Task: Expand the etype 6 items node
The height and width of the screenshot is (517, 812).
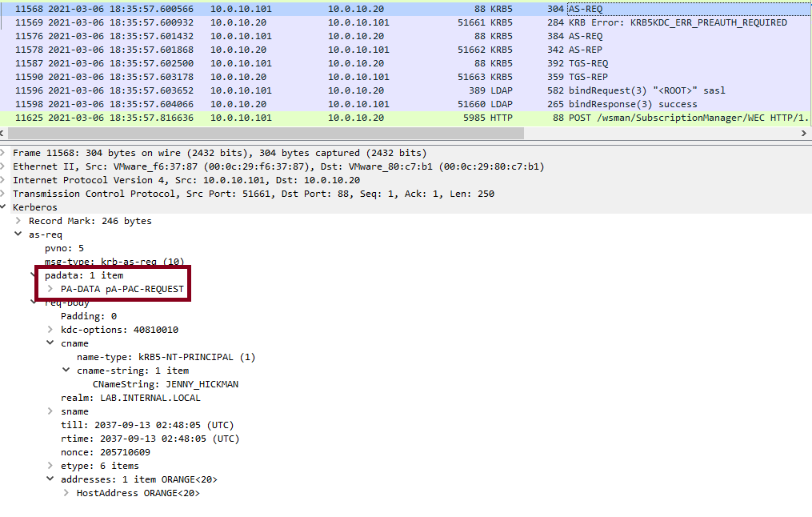Action: (50, 466)
